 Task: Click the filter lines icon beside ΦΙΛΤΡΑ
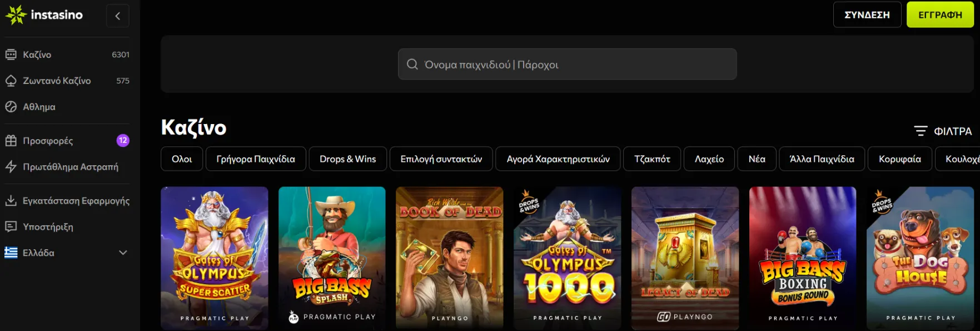click(x=921, y=131)
